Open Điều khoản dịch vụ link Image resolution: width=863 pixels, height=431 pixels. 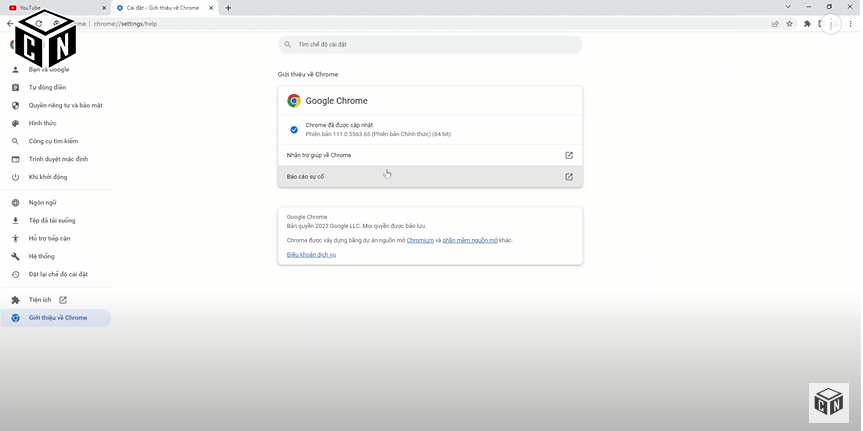311,255
